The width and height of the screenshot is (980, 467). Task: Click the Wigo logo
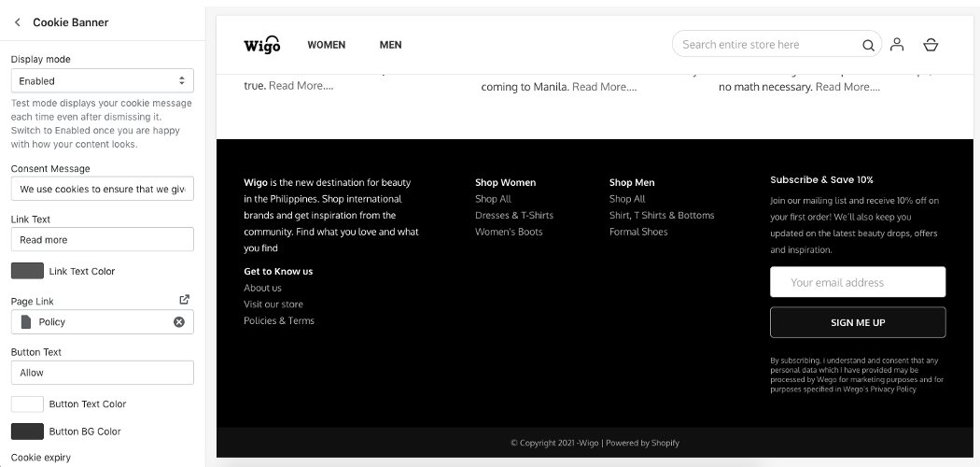(261, 45)
